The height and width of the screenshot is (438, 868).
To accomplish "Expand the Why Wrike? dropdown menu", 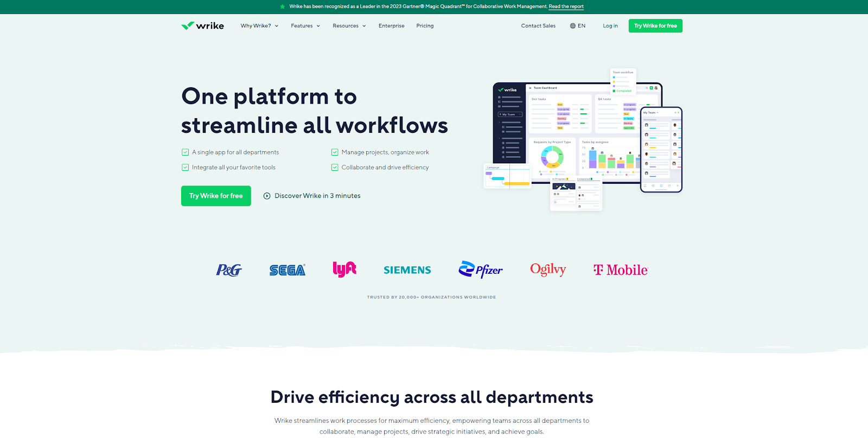I will pyautogui.click(x=259, y=26).
